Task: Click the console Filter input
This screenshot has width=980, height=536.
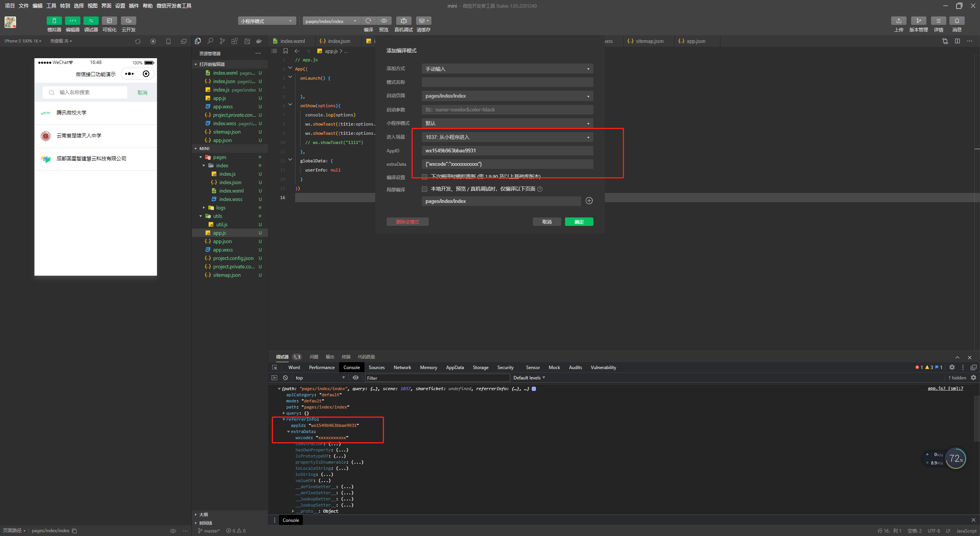Action: pos(437,378)
